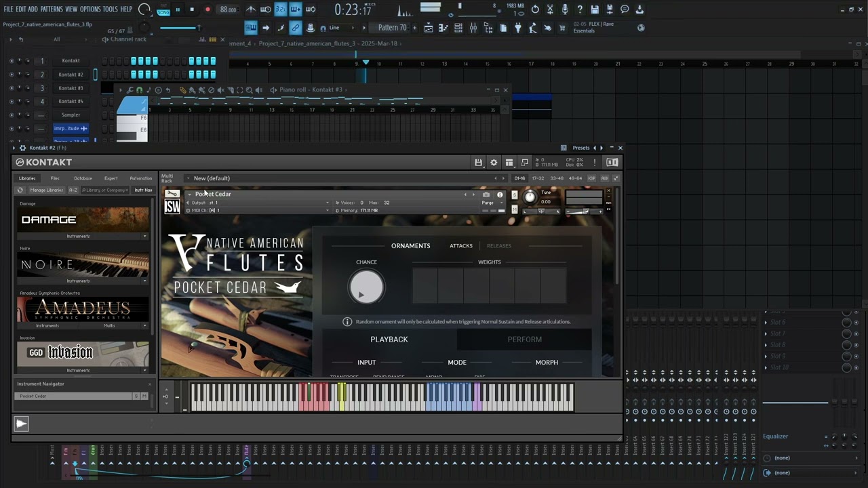Open help question mark icon
The width and height of the screenshot is (868, 488).
[580, 9]
